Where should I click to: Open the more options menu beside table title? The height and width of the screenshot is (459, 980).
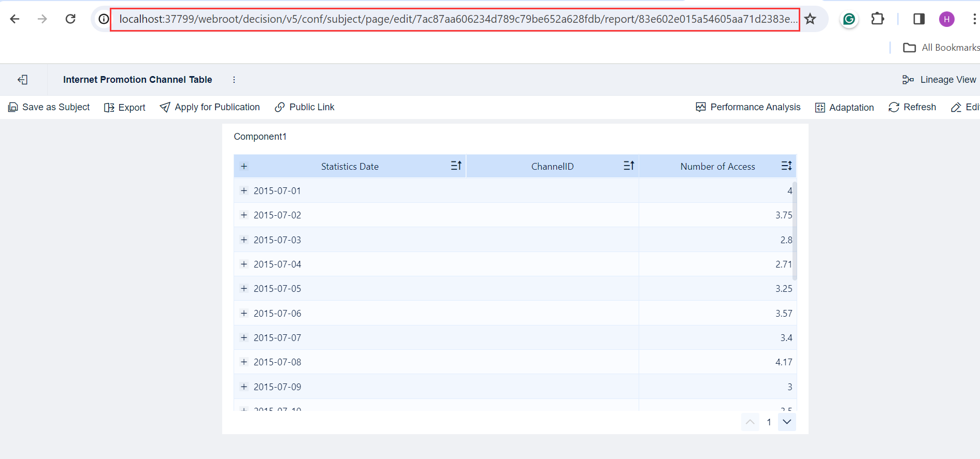pos(234,80)
